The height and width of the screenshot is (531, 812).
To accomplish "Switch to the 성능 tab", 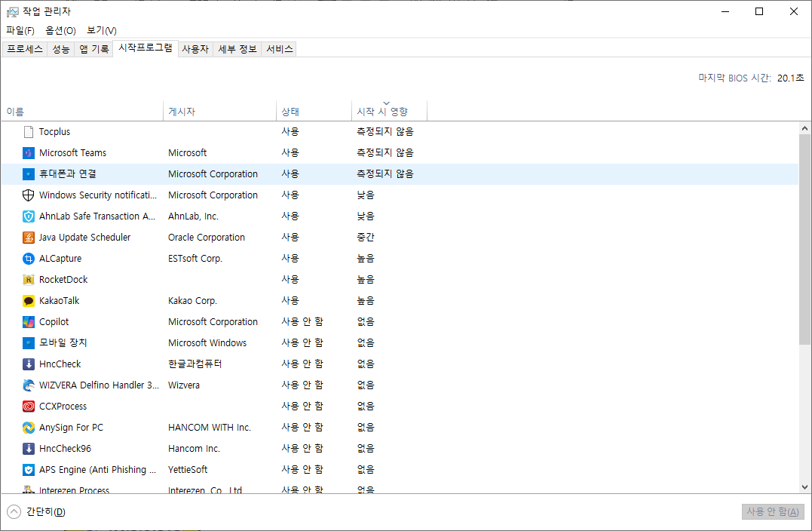I will coord(61,49).
